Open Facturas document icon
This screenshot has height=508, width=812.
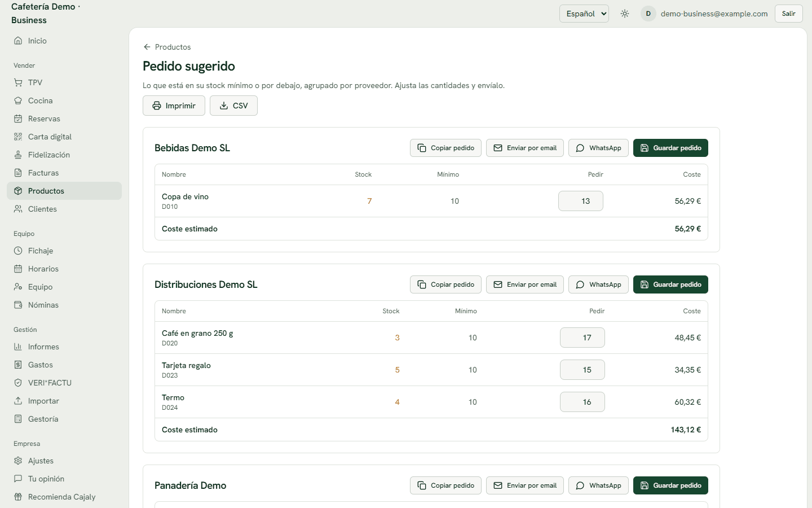click(18, 173)
